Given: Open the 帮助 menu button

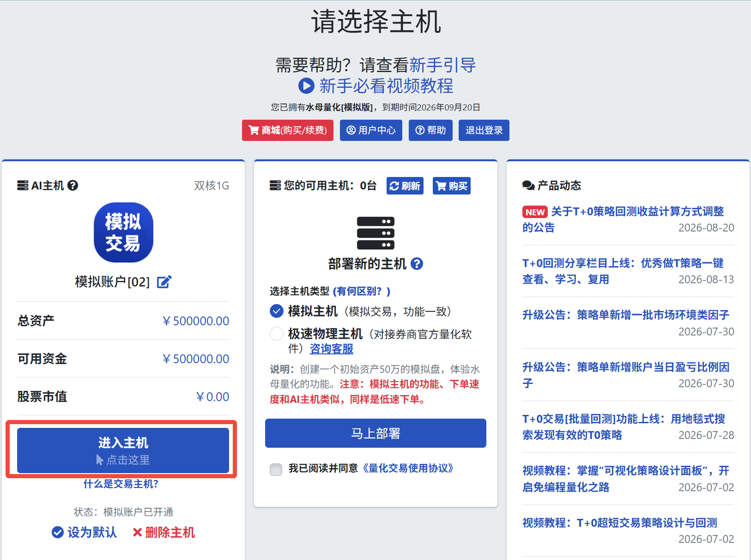Looking at the screenshot, I should (430, 130).
